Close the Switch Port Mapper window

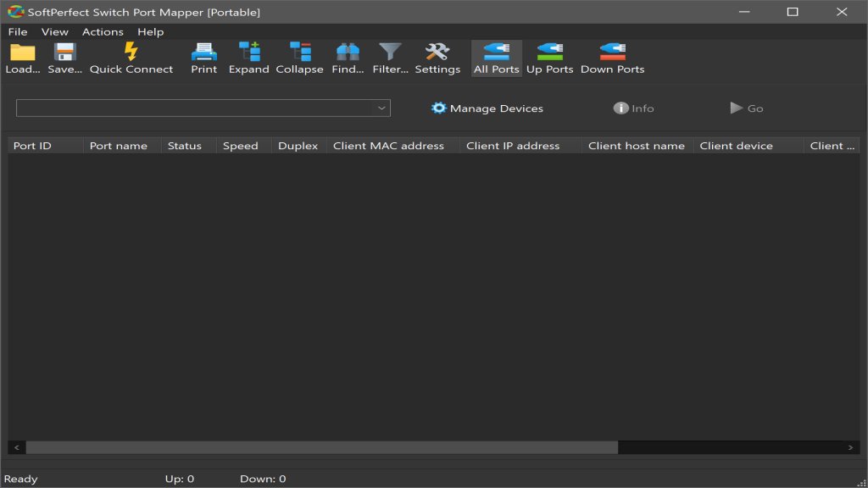tap(842, 12)
